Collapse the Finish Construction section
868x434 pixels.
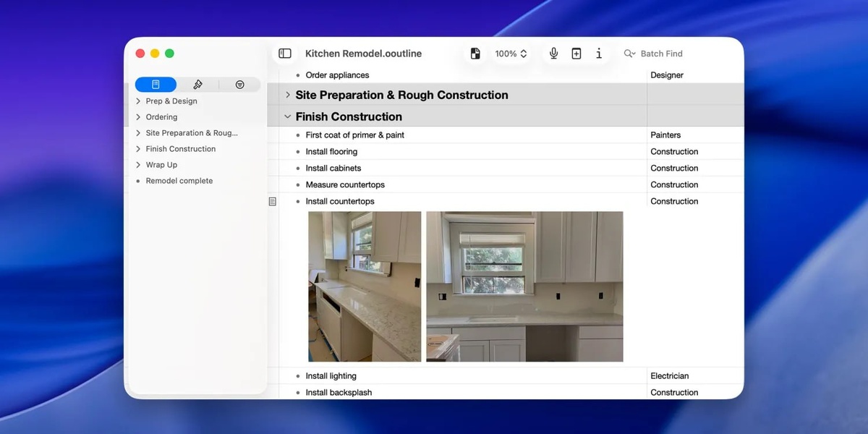[288, 116]
